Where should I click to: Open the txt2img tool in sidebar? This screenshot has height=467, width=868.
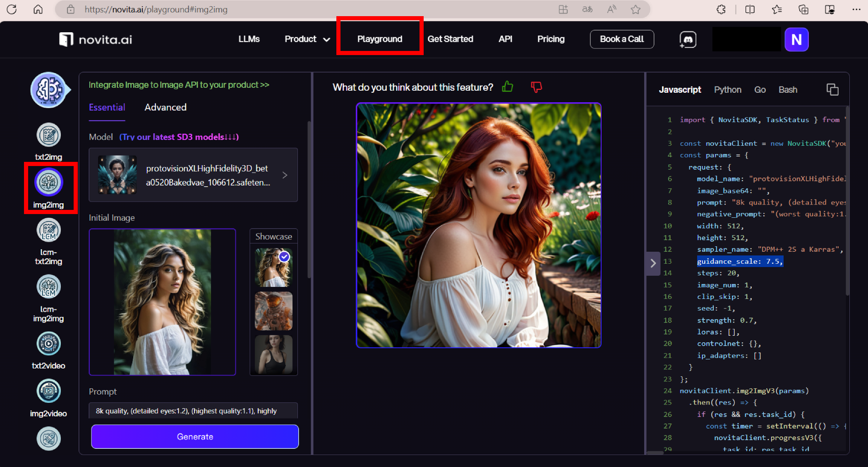(x=48, y=135)
